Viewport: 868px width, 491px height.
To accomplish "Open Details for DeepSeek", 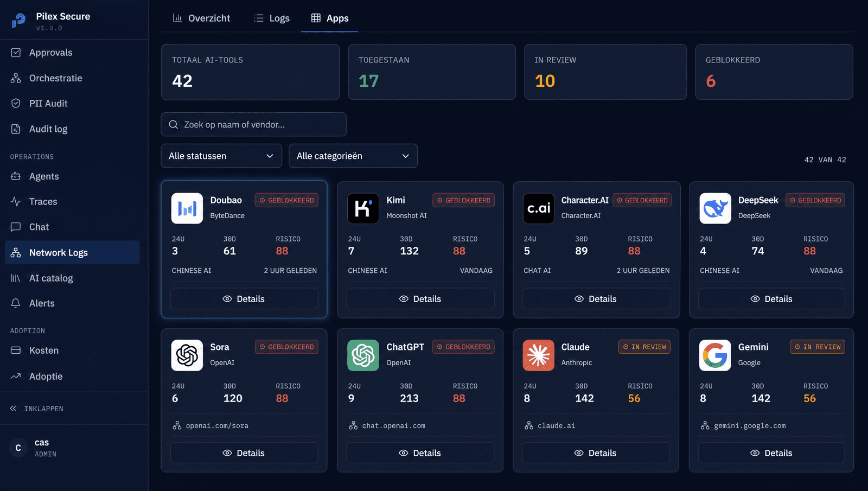I will point(771,299).
